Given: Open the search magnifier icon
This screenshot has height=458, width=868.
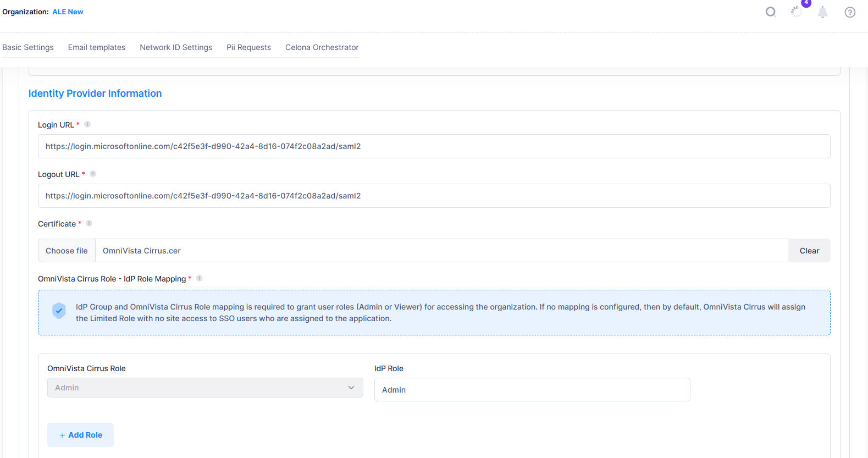Looking at the screenshot, I should (771, 12).
